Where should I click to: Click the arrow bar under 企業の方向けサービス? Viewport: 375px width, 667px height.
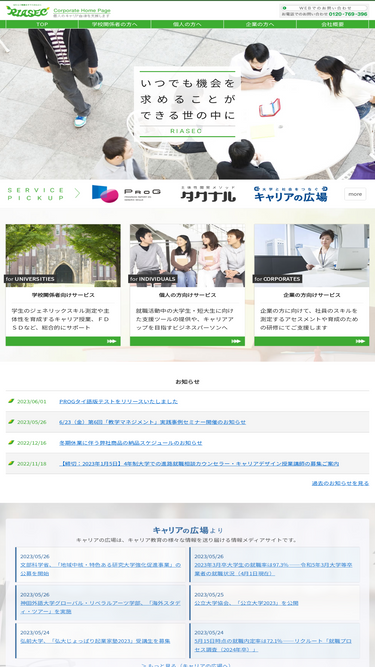click(x=312, y=341)
